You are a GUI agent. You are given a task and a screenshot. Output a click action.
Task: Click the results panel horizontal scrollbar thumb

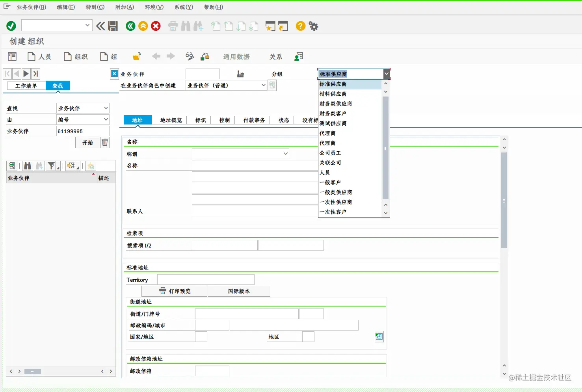point(33,371)
